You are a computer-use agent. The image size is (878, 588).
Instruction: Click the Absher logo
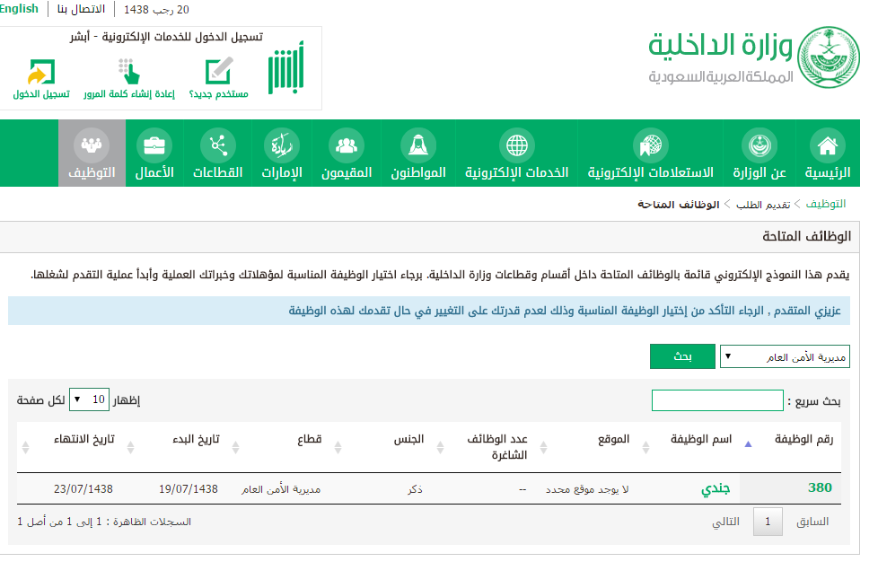tap(285, 67)
